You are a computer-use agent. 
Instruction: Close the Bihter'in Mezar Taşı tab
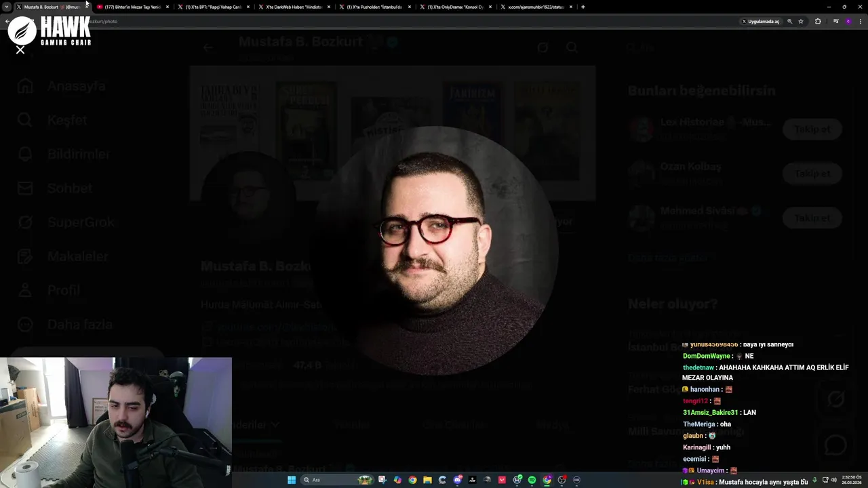click(x=167, y=7)
